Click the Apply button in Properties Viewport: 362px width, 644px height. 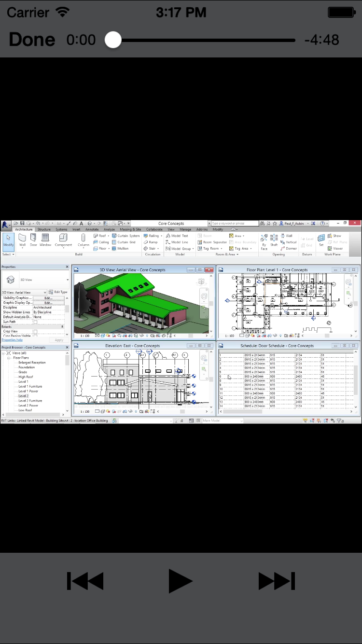coord(59,340)
